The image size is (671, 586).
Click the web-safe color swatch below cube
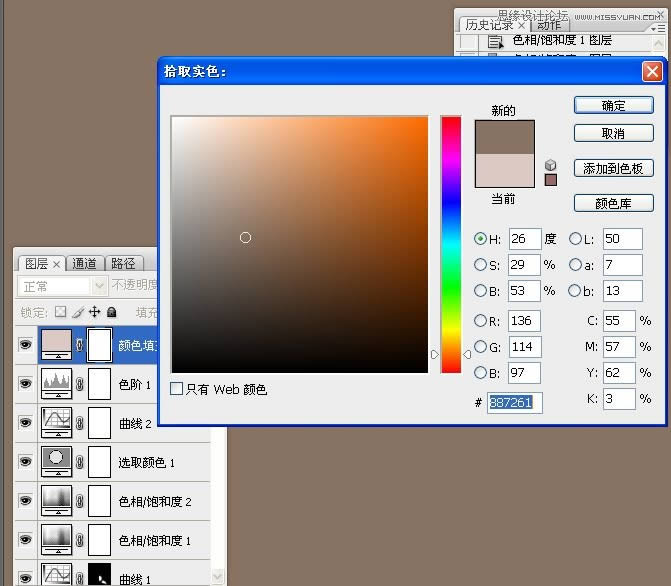[x=551, y=180]
